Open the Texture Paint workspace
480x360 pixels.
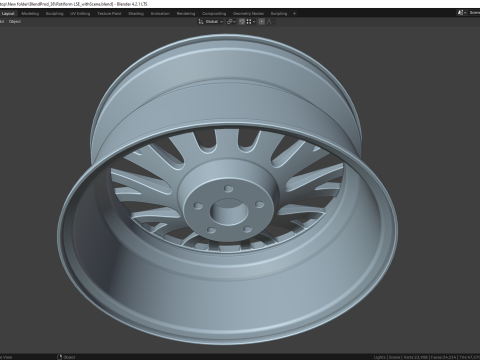(109, 14)
